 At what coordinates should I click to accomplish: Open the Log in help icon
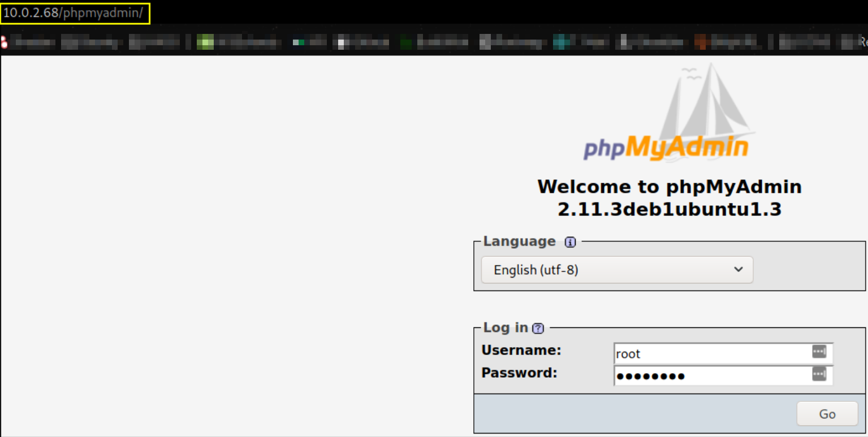(538, 328)
